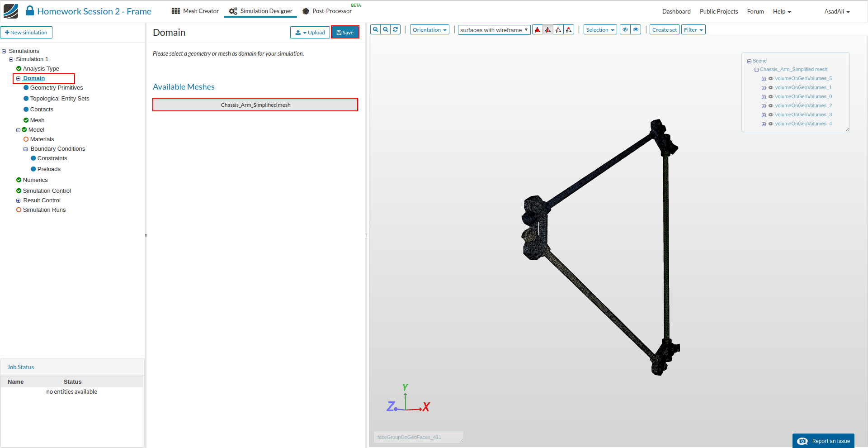
Task: Open the Selection dropdown
Action: (600, 30)
